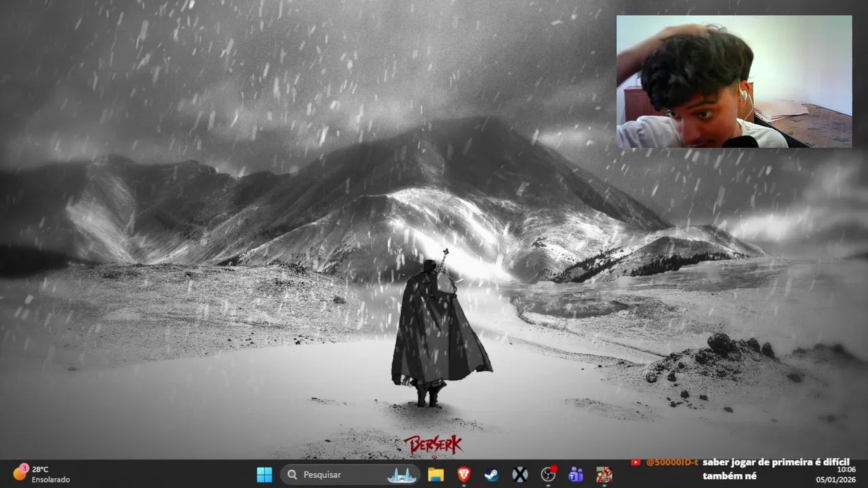Viewport: 868px width, 488px height.
Task: Open the anime picture app icon
Action: coord(604,474)
